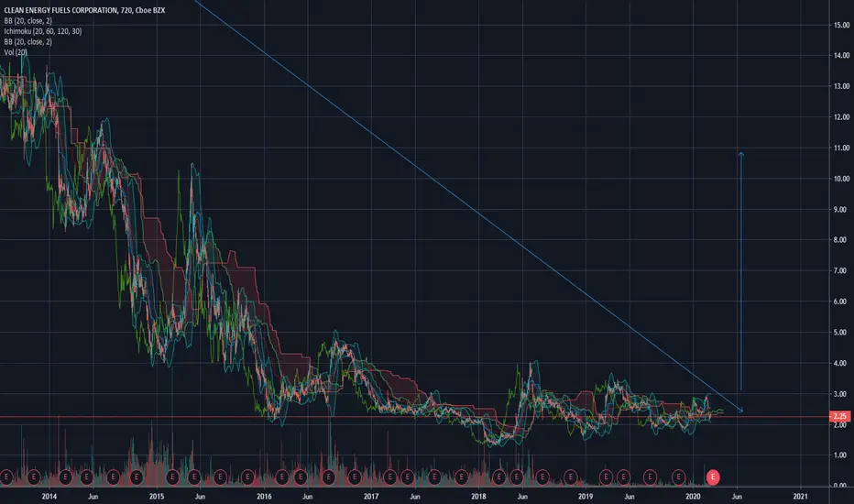854x504 pixels.
Task: Click the 10.00 price axis label
Action: pyautogui.click(x=841, y=178)
